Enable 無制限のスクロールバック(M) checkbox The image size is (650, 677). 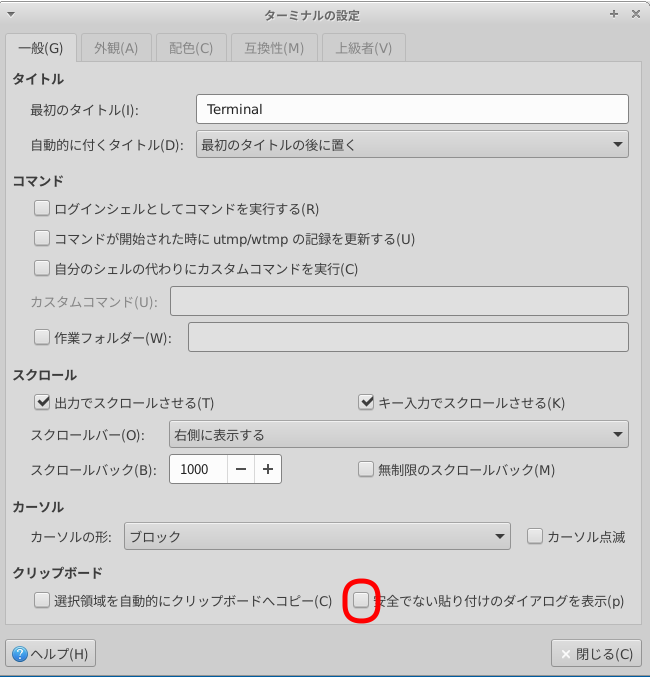click(x=366, y=469)
